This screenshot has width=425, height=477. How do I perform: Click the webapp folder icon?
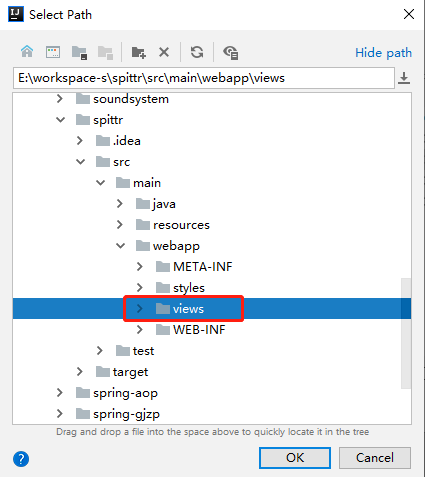click(x=143, y=246)
